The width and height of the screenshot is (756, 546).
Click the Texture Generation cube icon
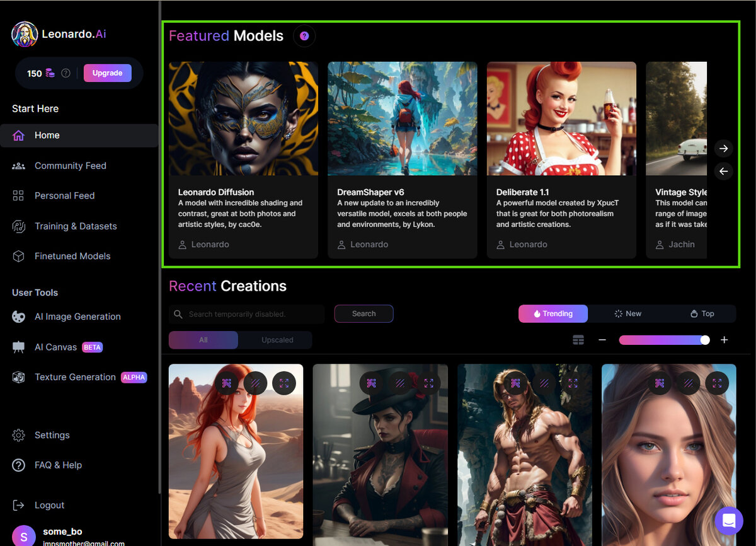(19, 378)
